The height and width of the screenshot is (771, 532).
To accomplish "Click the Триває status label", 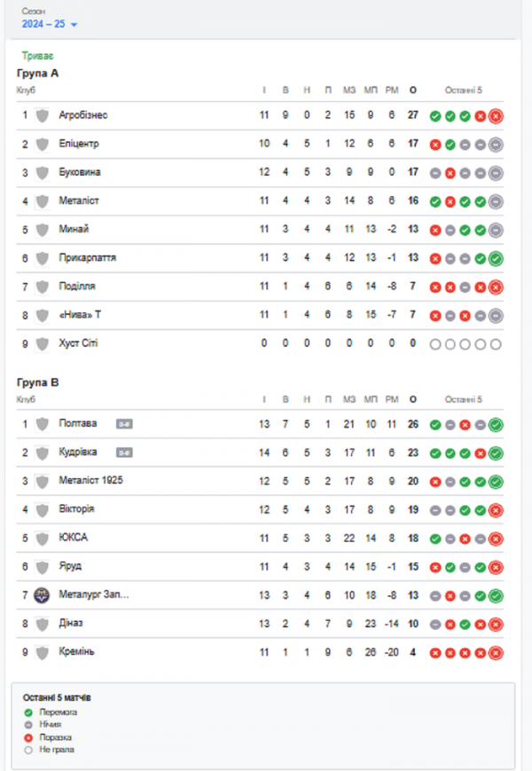I will point(37,56).
